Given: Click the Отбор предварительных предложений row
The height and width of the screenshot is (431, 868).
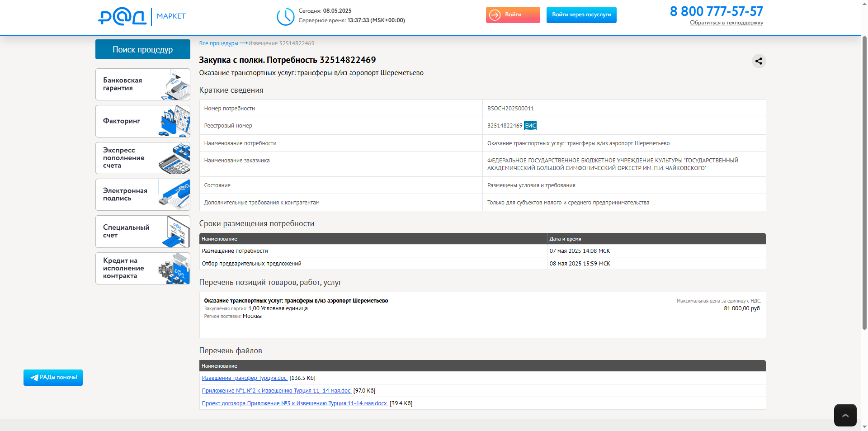Looking at the screenshot, I should pos(482,264).
